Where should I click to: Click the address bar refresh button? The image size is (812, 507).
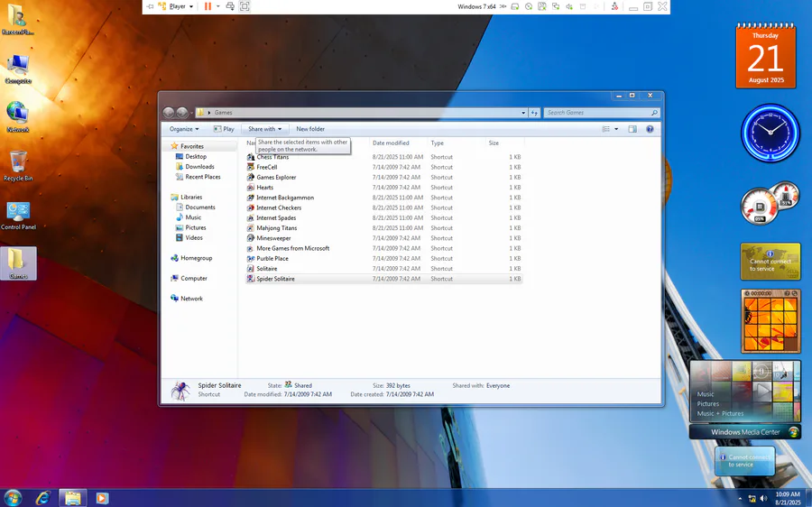click(534, 113)
